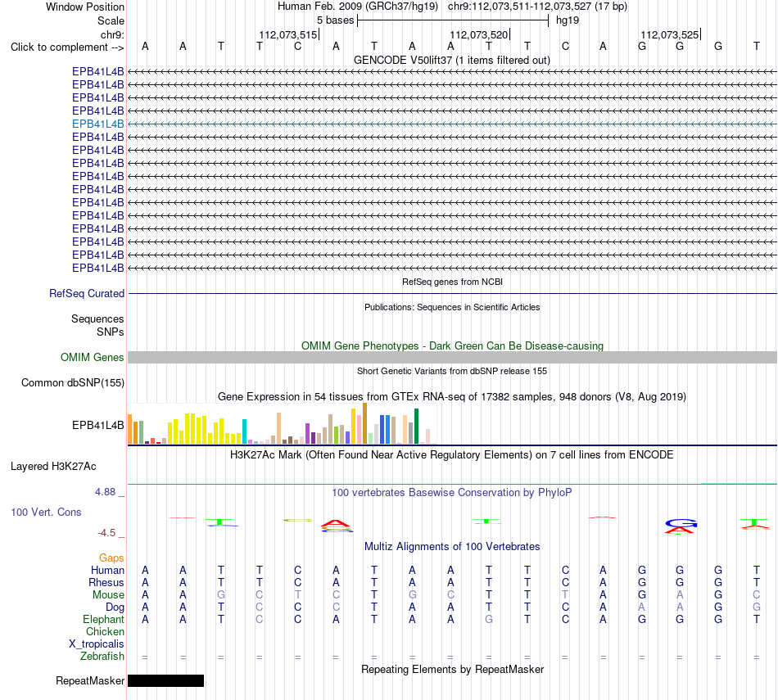778x700 pixels.
Task: Click the PhyloP lower value -4.5
Action: tap(106, 533)
